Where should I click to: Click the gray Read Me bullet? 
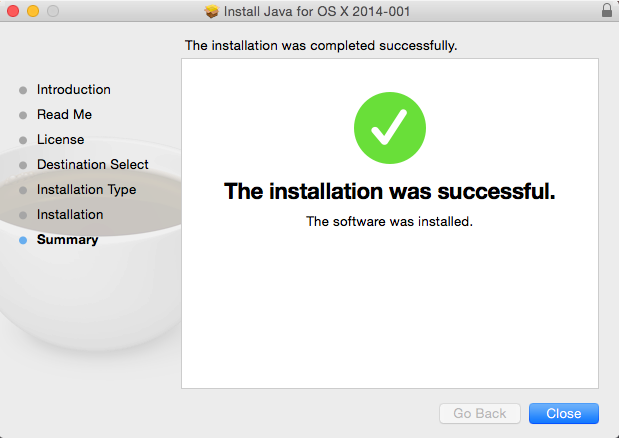(x=23, y=115)
